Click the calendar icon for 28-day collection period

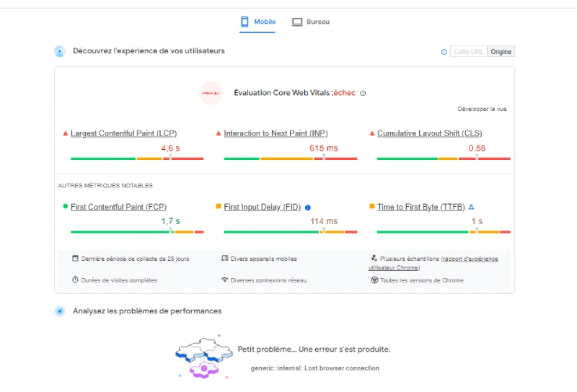click(75, 259)
